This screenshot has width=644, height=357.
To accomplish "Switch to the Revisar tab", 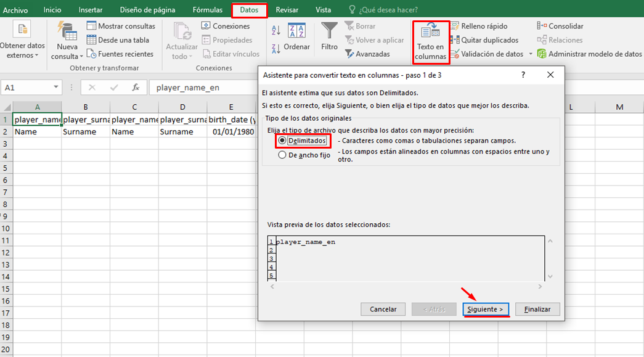I will pos(287,10).
